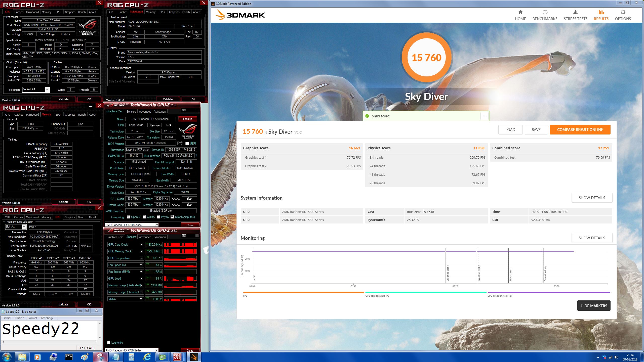Screen dimensions: 644x362
Task: Expand the VDDC sensor dropdown
Action: [141, 299]
